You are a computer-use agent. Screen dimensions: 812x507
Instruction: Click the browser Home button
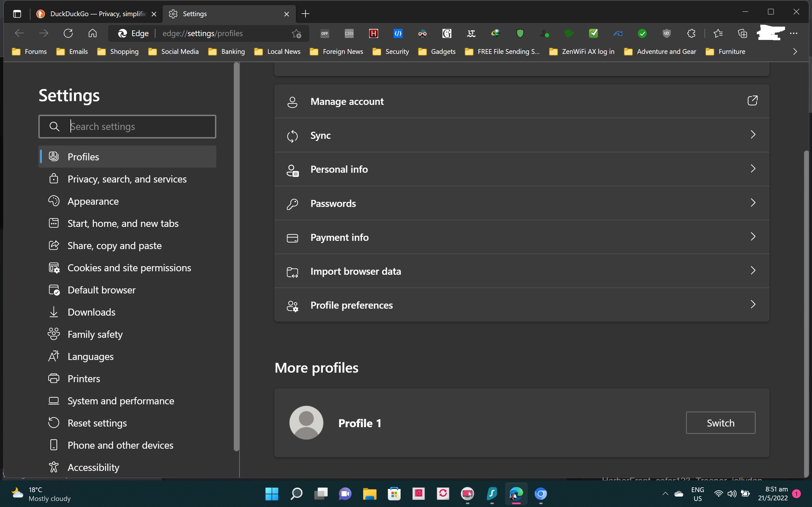coord(93,33)
